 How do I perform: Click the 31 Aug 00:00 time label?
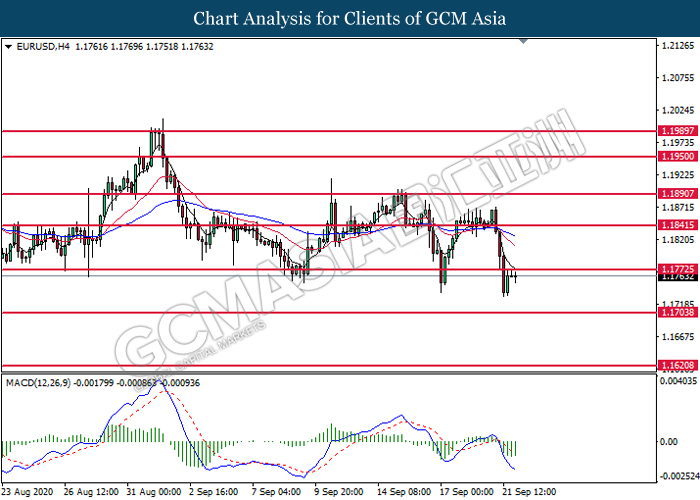pos(154,492)
